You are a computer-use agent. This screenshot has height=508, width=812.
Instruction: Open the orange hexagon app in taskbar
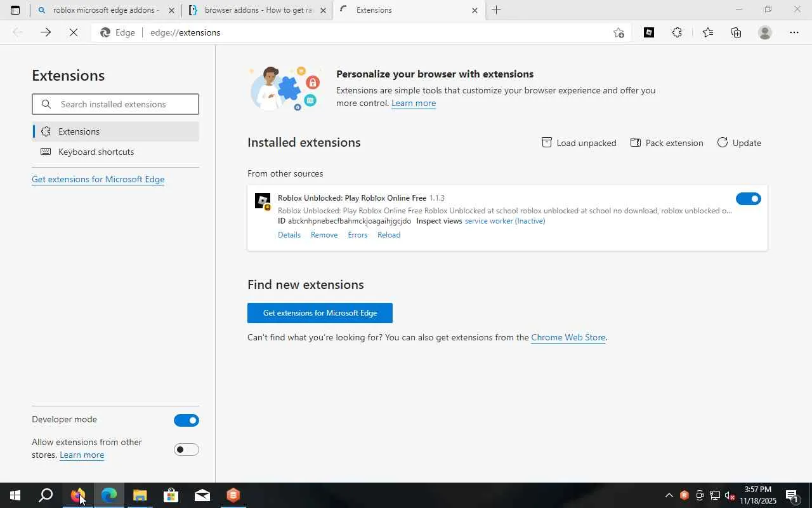[233, 495]
